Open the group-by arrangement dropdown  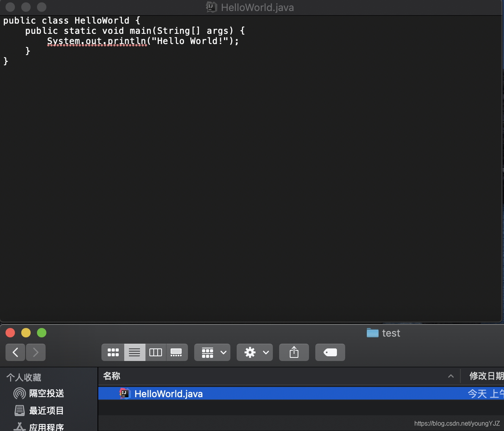212,352
